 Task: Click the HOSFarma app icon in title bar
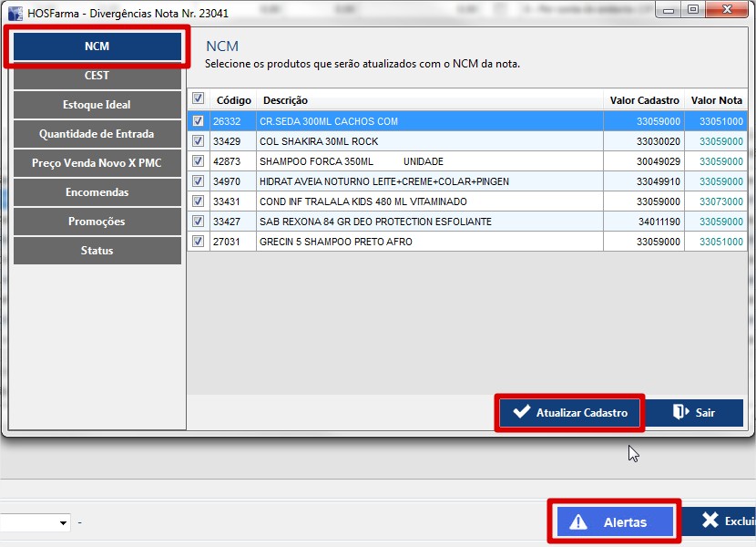pyautogui.click(x=15, y=14)
